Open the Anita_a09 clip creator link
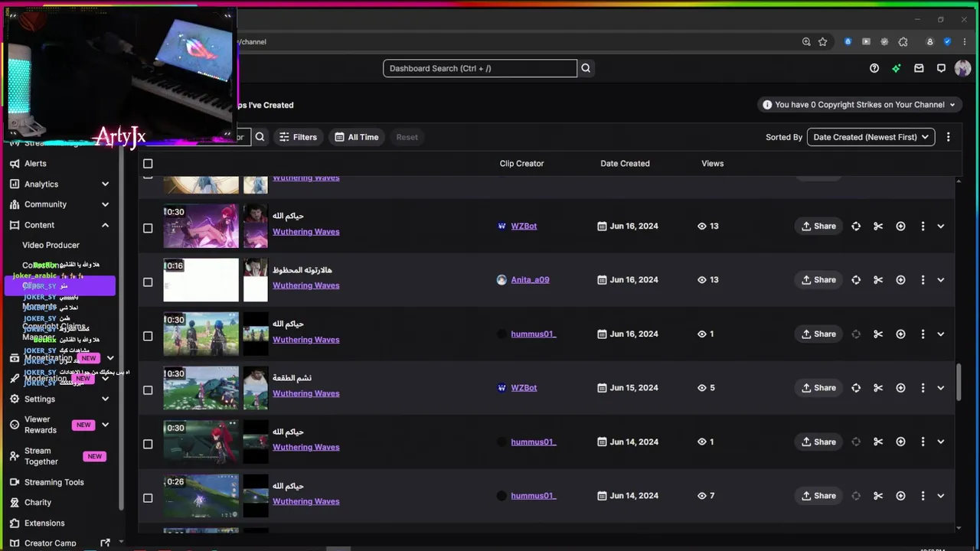This screenshot has height=551, width=980. point(530,280)
